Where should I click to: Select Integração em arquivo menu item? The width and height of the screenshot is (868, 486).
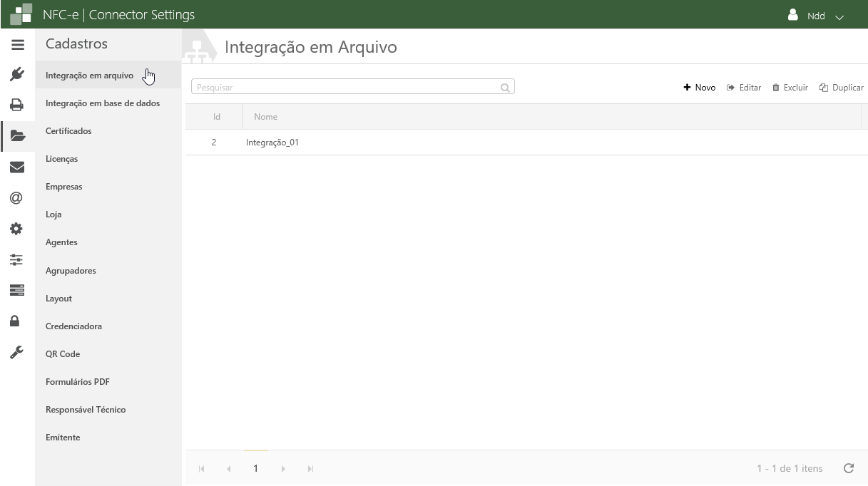click(108, 76)
